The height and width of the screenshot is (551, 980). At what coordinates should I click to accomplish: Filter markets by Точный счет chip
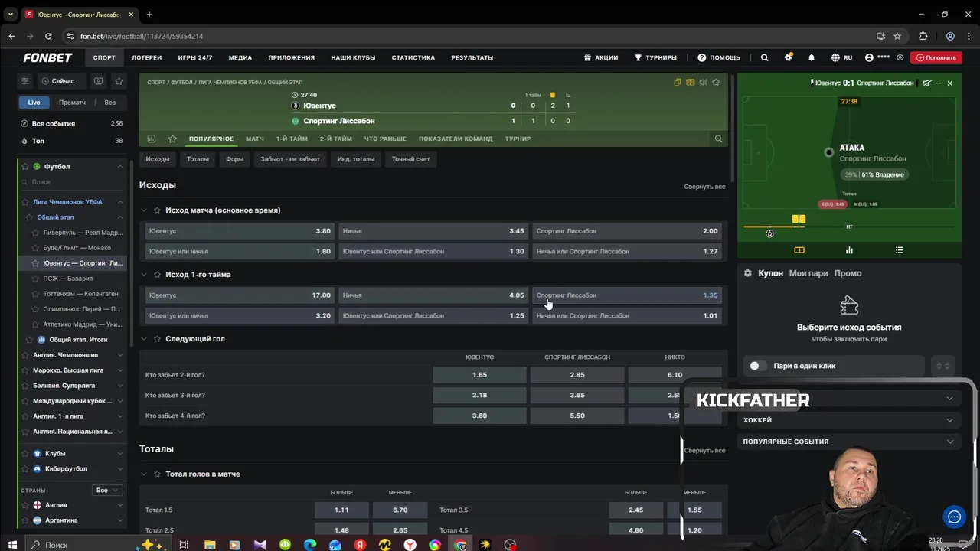coord(411,159)
